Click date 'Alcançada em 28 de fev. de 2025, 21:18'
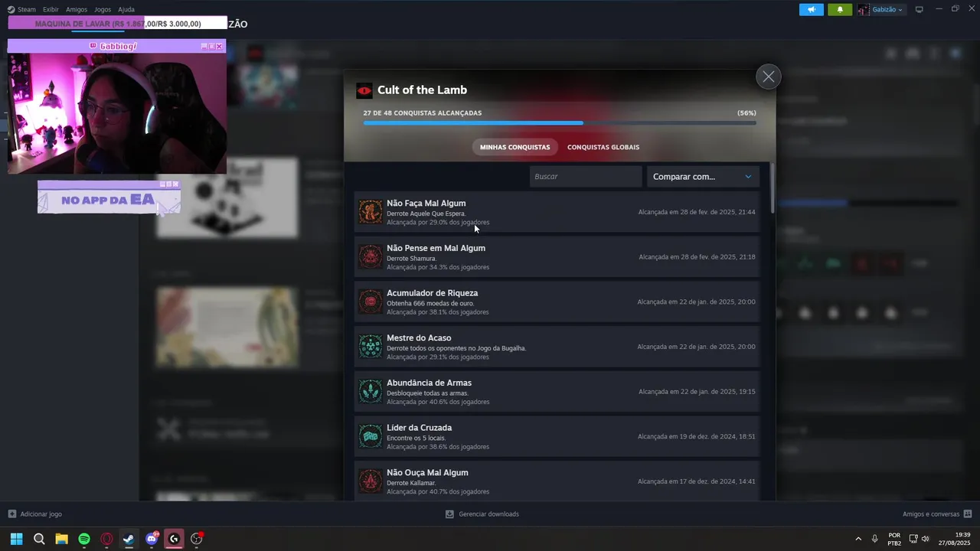This screenshot has height=551, width=980. point(697,257)
